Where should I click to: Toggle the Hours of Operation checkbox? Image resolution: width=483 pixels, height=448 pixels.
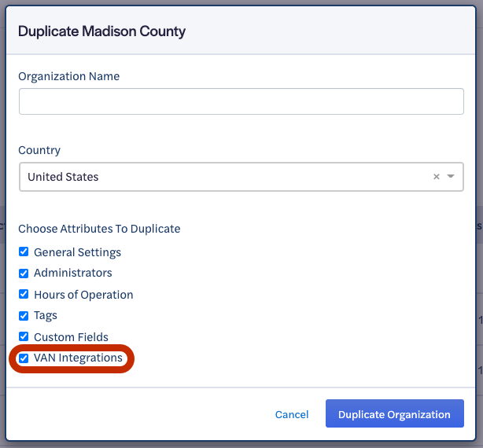click(24, 294)
